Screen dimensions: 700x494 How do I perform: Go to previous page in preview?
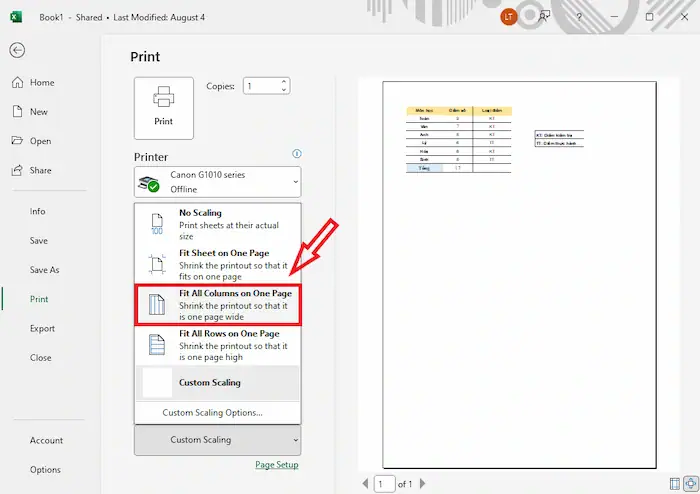point(365,484)
